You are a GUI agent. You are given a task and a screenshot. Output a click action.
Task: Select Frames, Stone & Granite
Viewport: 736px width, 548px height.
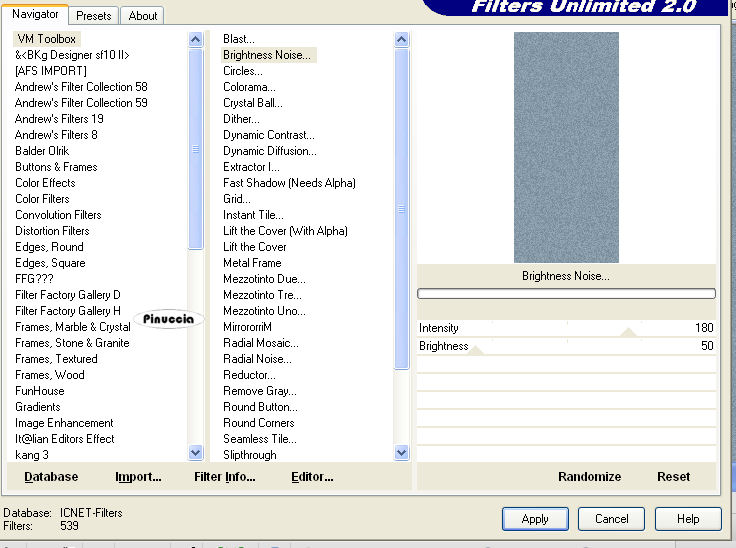pos(72,343)
